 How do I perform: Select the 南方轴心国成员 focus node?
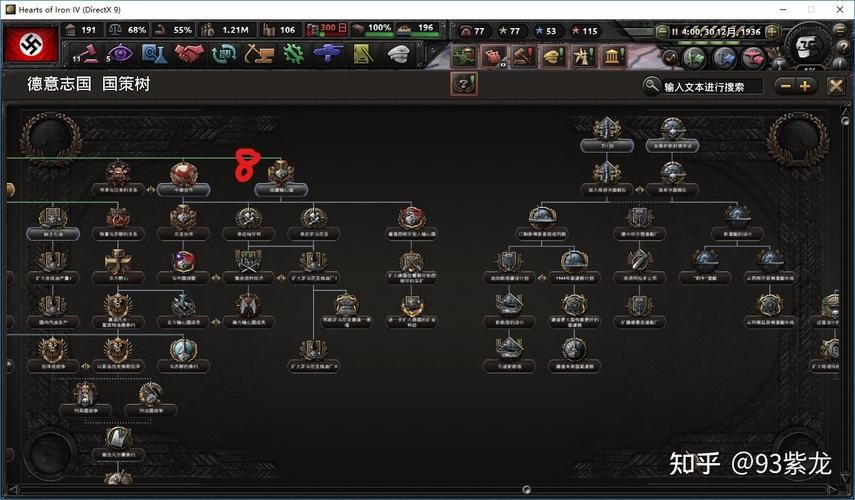point(249,312)
